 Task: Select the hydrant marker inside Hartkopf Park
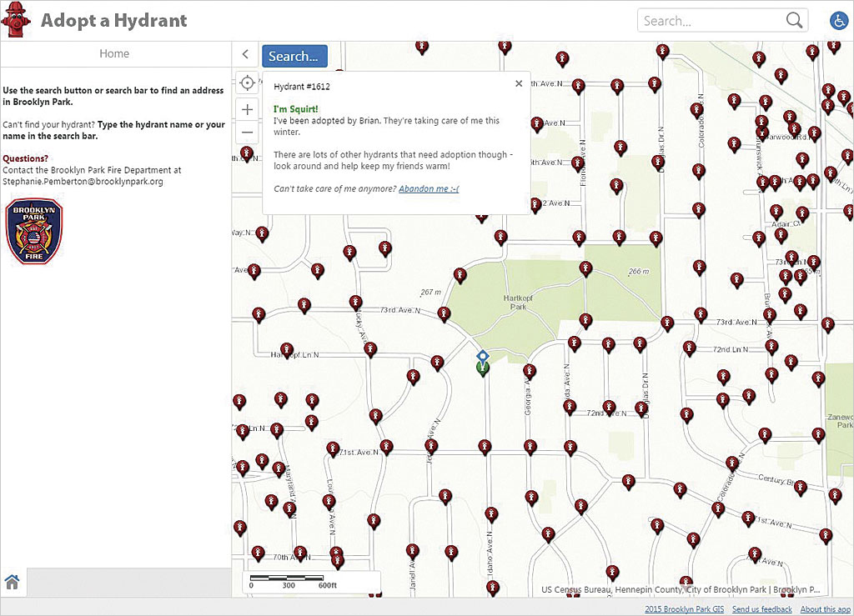(x=586, y=268)
